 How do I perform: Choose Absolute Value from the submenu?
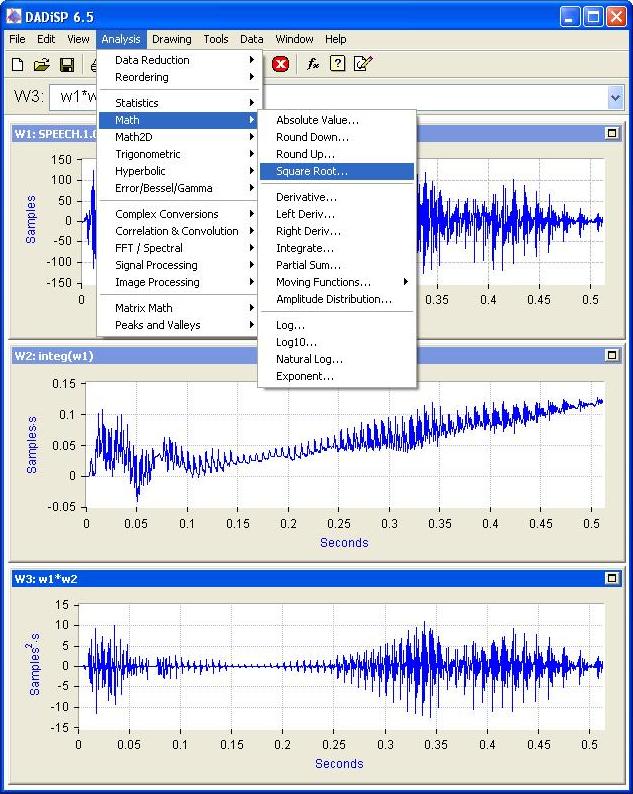pos(337,120)
